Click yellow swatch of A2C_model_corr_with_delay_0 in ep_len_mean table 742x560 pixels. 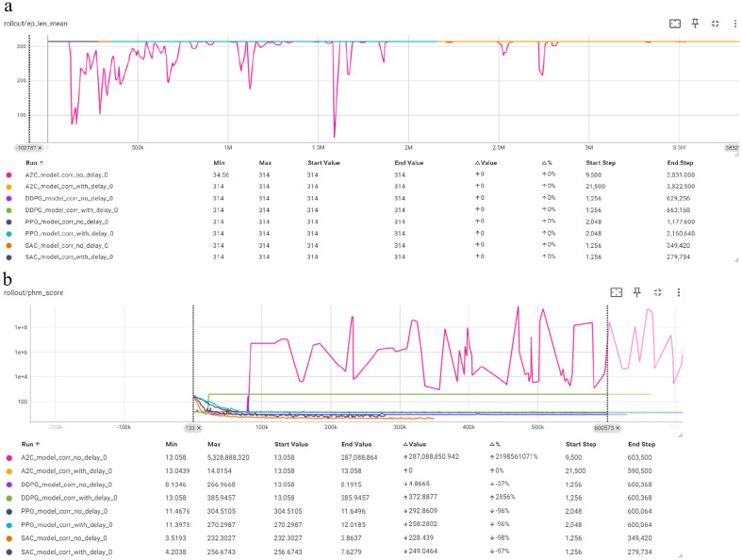point(8,187)
